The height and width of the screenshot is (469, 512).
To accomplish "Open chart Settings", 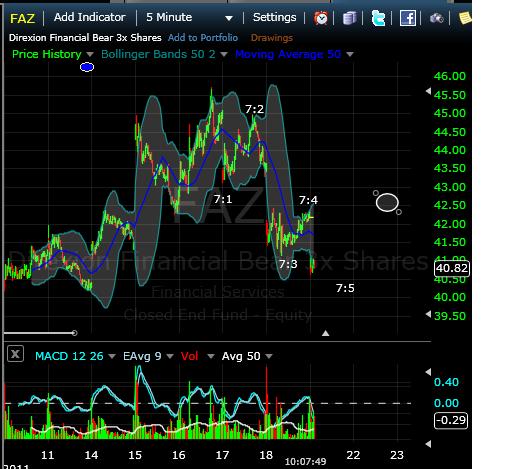I will coord(274,17).
